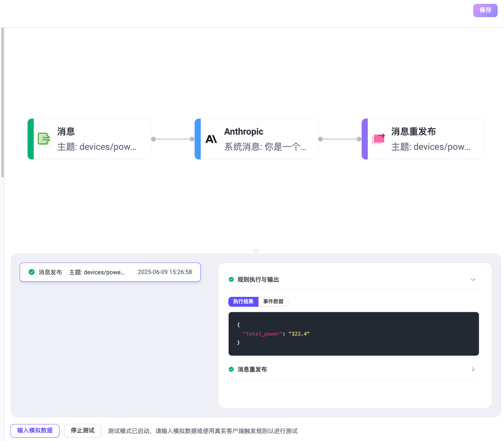Switch to the 事件数据 tab
504x441 pixels.
tap(273, 302)
